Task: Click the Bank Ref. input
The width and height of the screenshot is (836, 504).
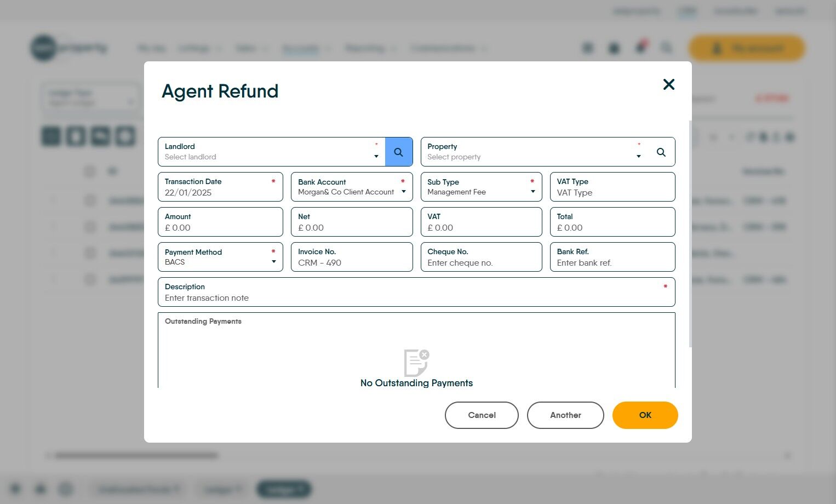Action: 612,257
